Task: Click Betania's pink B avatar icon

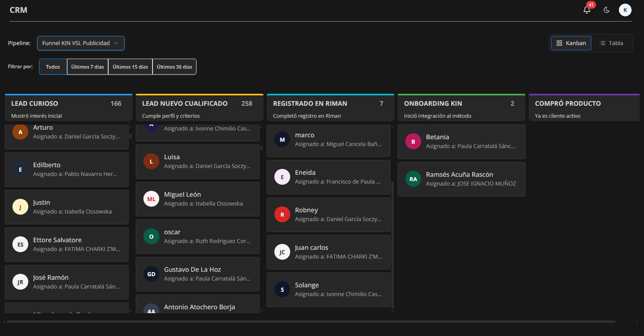Action: (413, 142)
